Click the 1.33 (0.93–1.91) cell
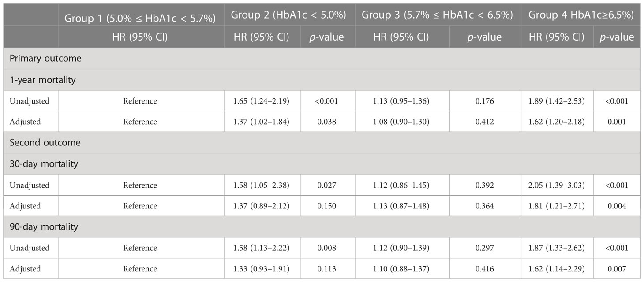 [x=262, y=269]
